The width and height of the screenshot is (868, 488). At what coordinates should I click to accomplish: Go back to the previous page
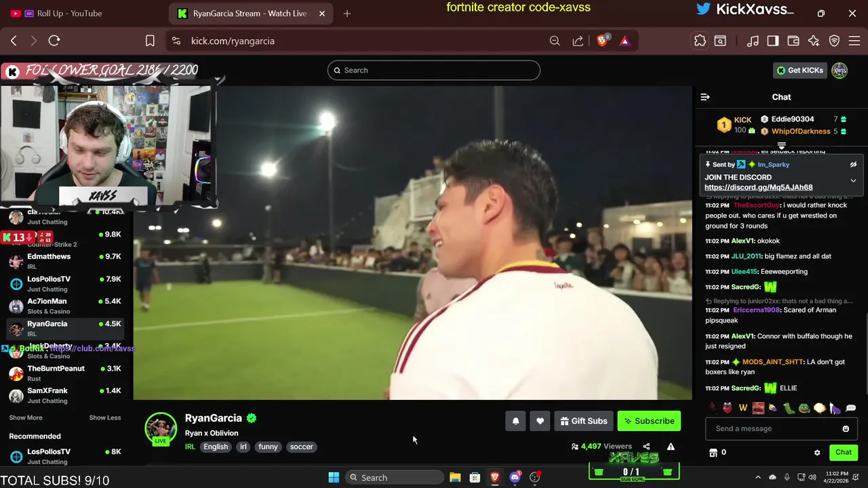click(14, 41)
